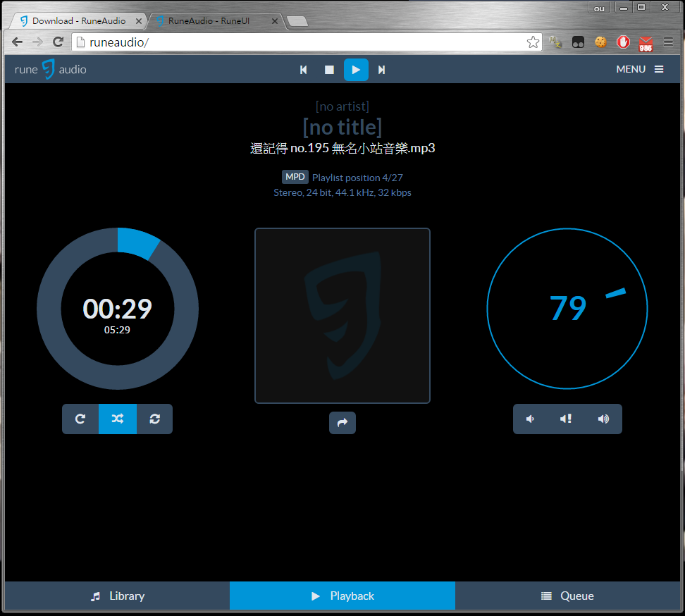The height and width of the screenshot is (616, 685).
Task: Select the Playback tab
Action: point(342,596)
